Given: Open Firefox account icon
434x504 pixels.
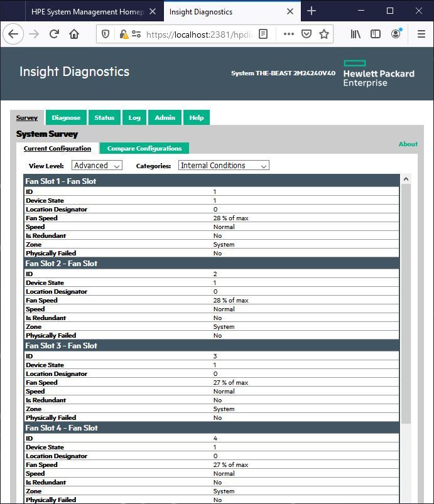Looking at the screenshot, I should coord(396,34).
